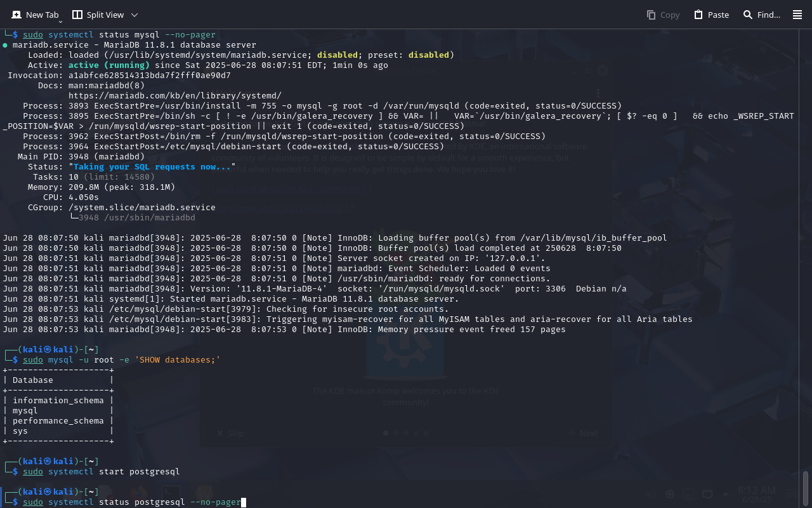Click the Process 3964 '/etc/mysql/debian-start' line

[233, 147]
